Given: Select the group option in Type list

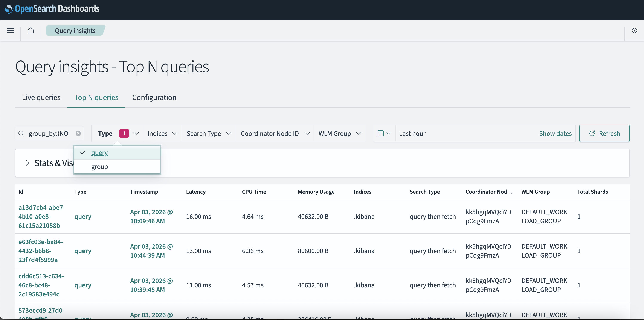Looking at the screenshot, I should (x=117, y=166).
